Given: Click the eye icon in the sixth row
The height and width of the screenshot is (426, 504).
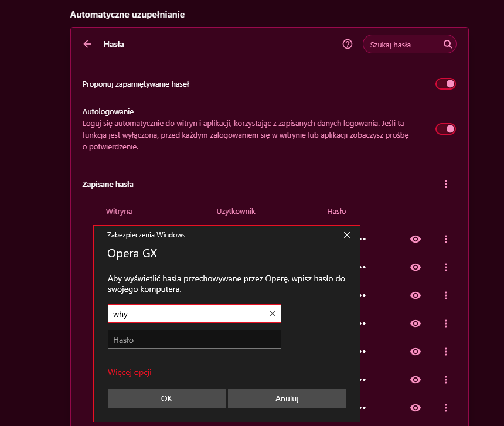Looking at the screenshot, I should pos(416,380).
